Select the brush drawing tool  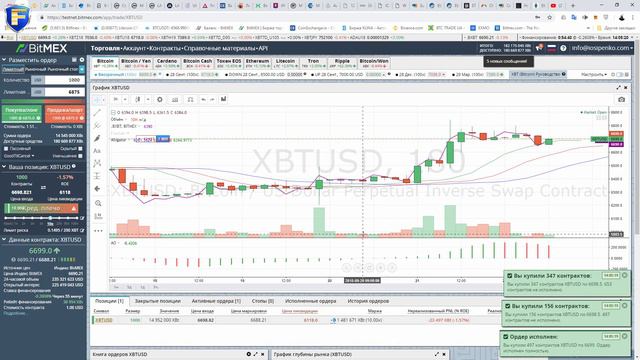97,138
